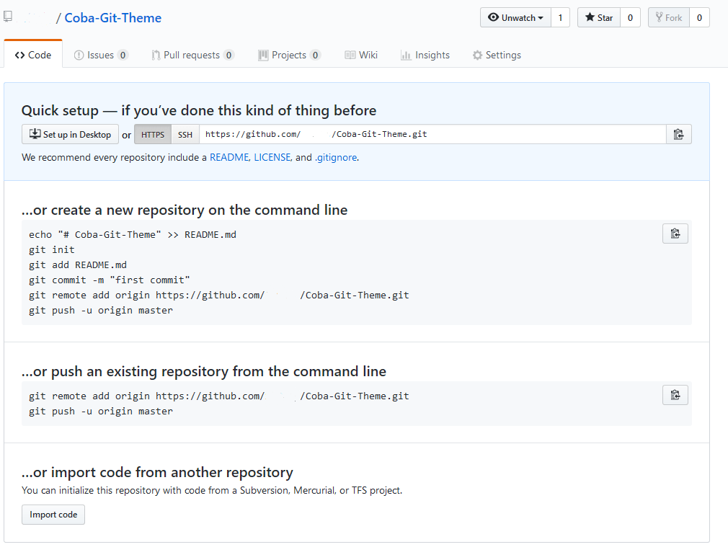Toggle Unwatch for this repository

coord(515,17)
